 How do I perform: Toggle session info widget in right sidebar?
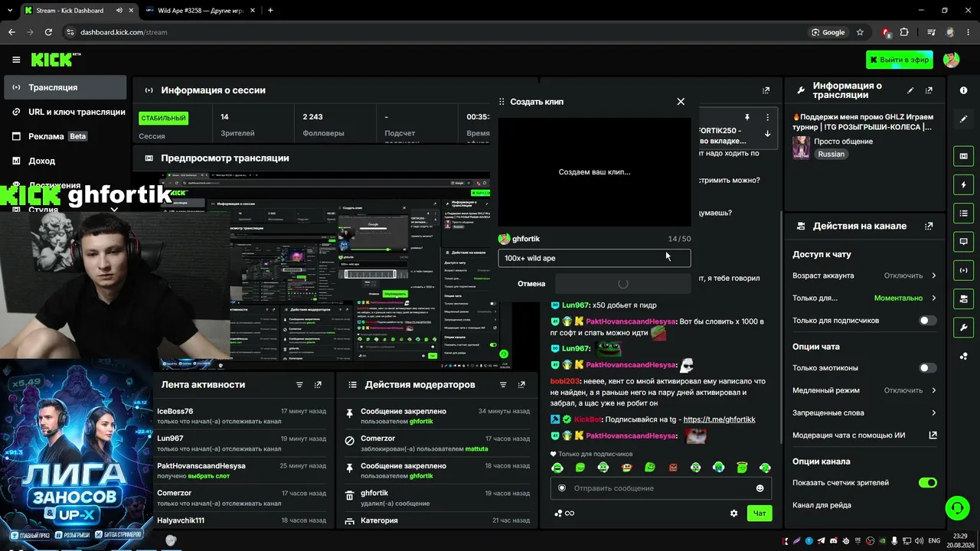[963, 270]
